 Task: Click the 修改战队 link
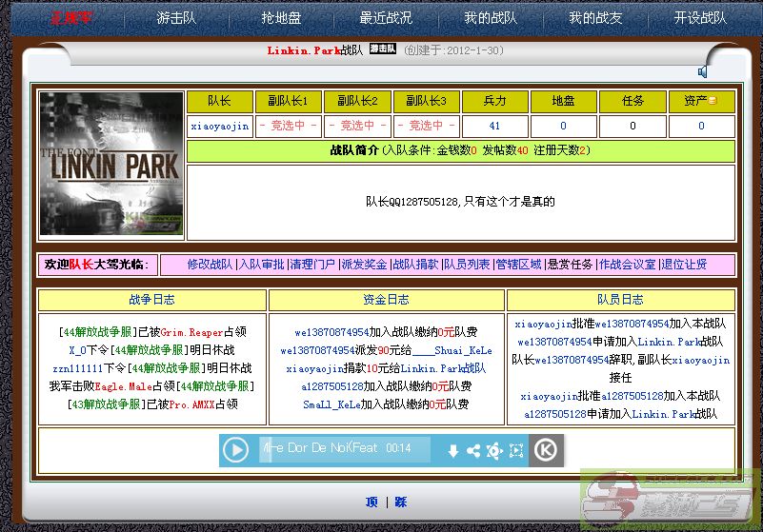pyautogui.click(x=210, y=265)
